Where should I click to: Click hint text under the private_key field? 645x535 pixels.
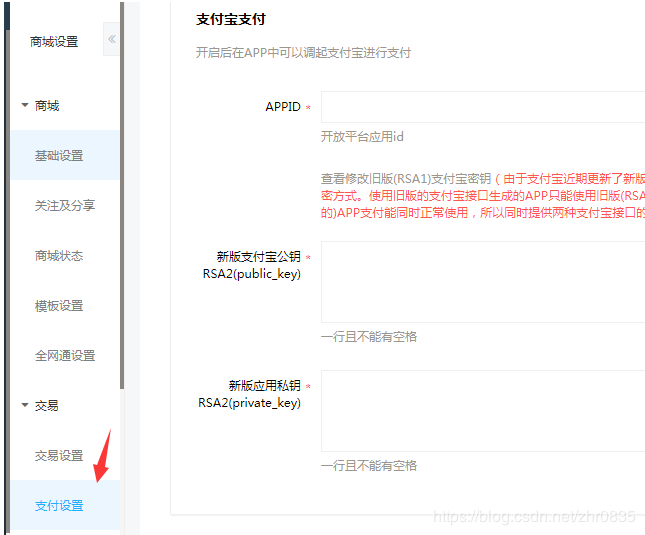[x=369, y=466]
